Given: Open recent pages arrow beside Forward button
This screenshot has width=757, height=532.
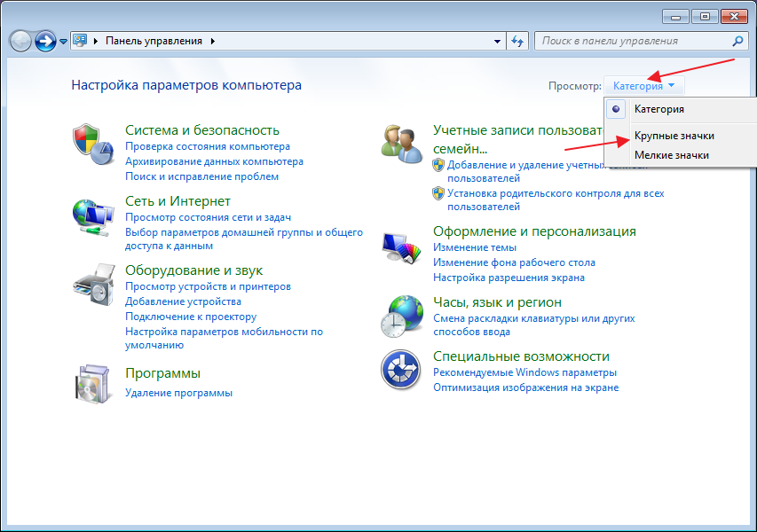Looking at the screenshot, I should (x=63, y=42).
